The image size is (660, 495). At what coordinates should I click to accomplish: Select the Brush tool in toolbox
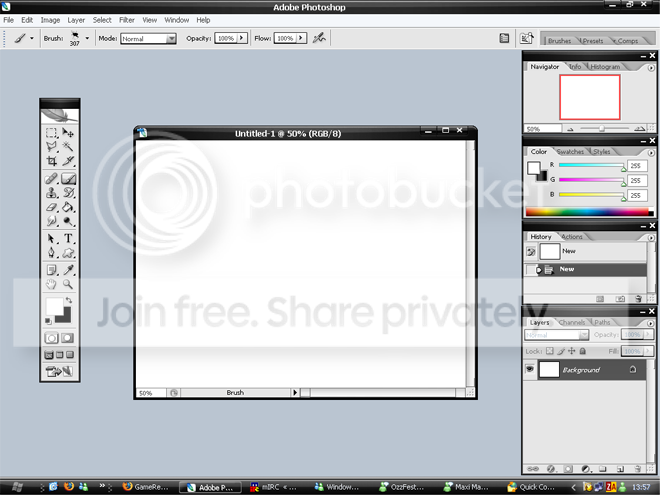pos(68,179)
